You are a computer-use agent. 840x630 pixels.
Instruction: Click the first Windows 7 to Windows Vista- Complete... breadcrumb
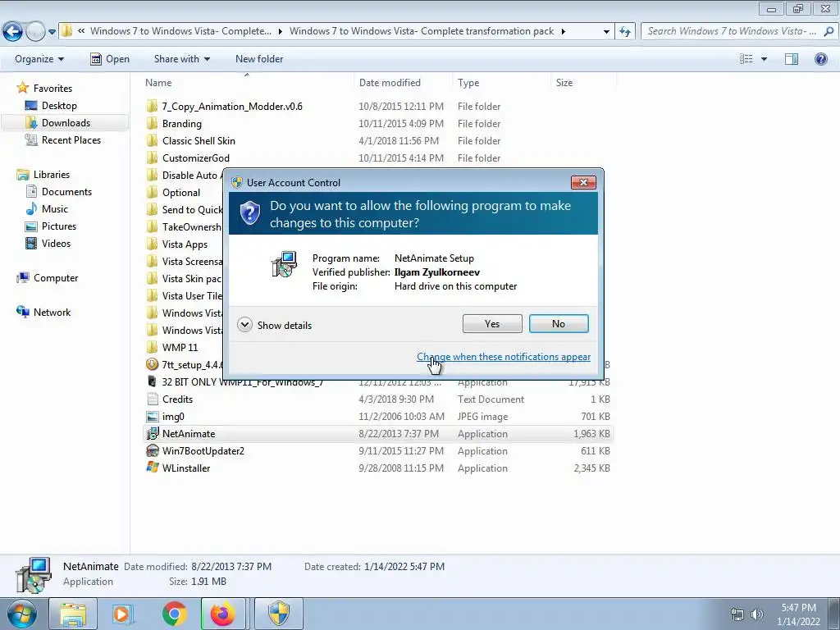(x=180, y=31)
